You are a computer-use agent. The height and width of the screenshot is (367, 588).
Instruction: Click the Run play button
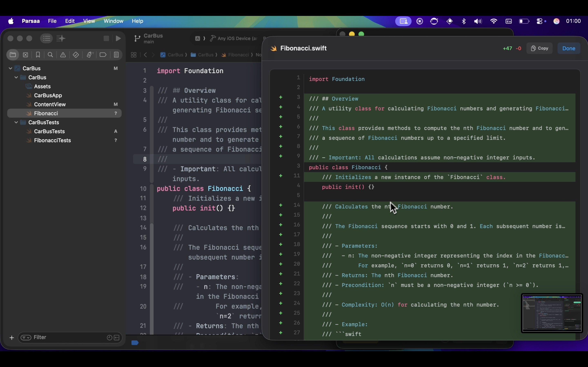tap(118, 38)
